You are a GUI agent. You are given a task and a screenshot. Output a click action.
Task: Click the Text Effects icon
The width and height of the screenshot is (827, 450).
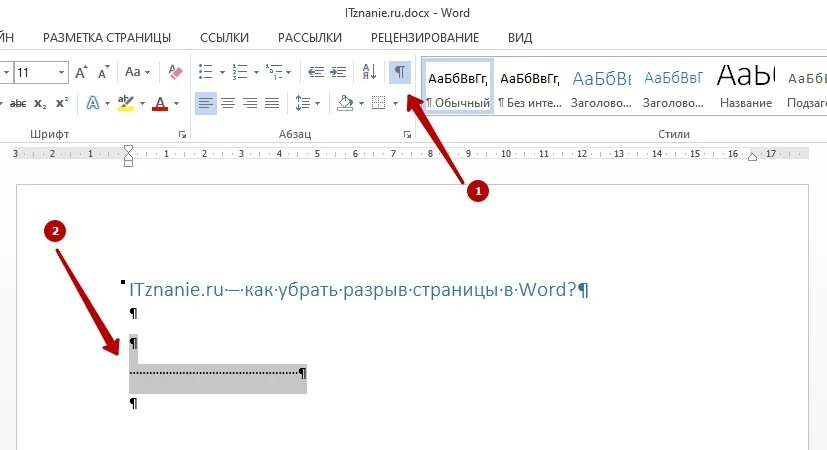pos(93,103)
